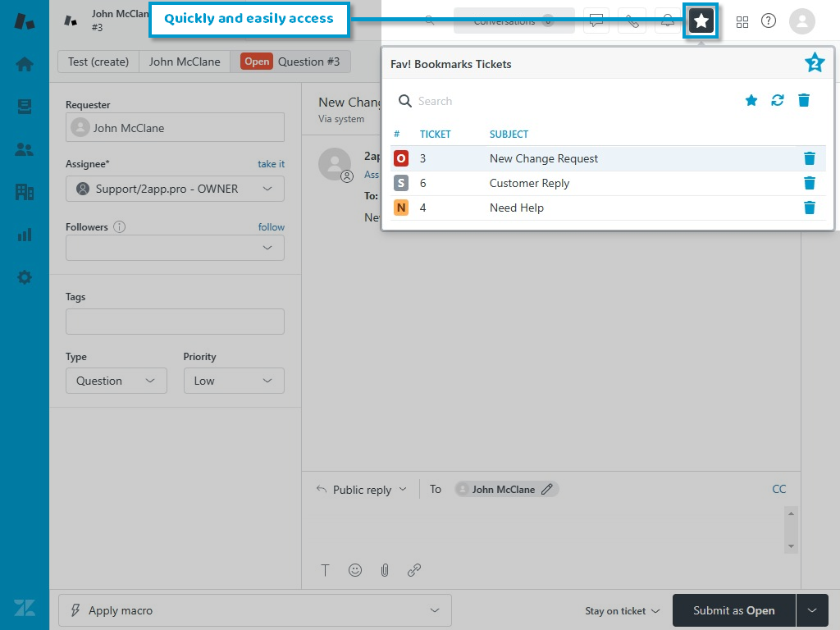Click refresh icon in bookmarks panel
The width and height of the screenshot is (840, 630).
tap(778, 100)
